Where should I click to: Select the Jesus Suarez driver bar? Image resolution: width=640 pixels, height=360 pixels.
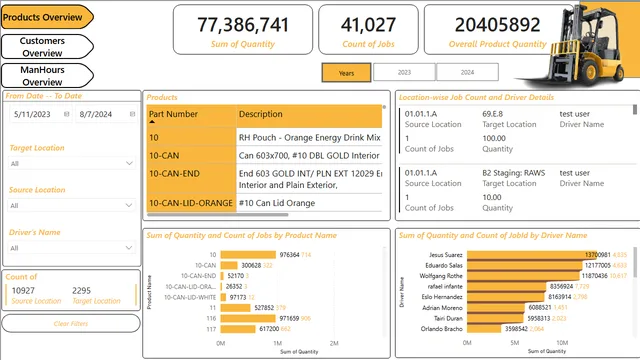click(532, 255)
